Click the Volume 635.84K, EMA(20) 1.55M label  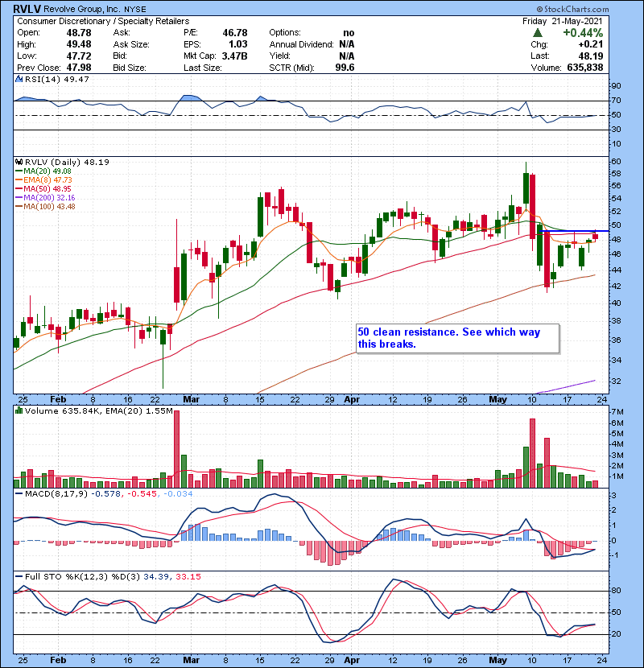point(99,411)
